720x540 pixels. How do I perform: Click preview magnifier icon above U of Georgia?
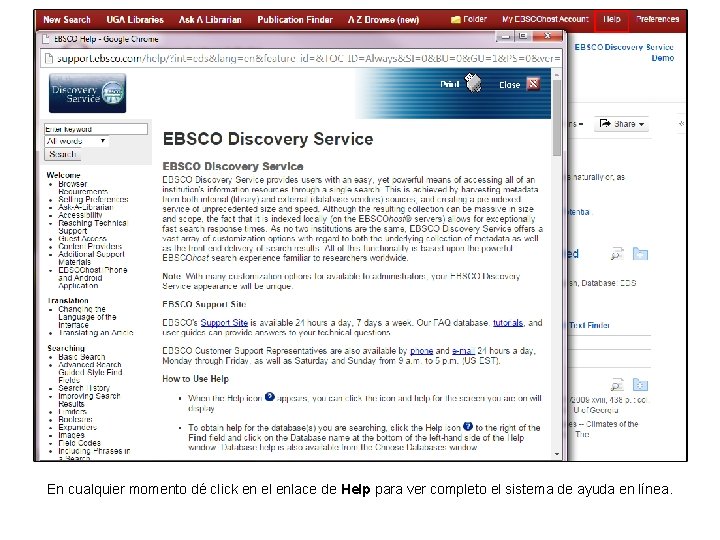617,384
